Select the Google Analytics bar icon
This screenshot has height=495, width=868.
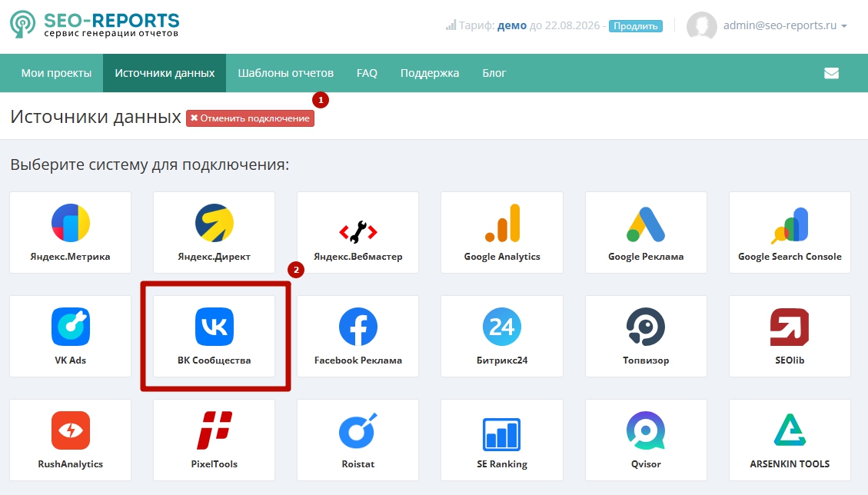point(502,223)
